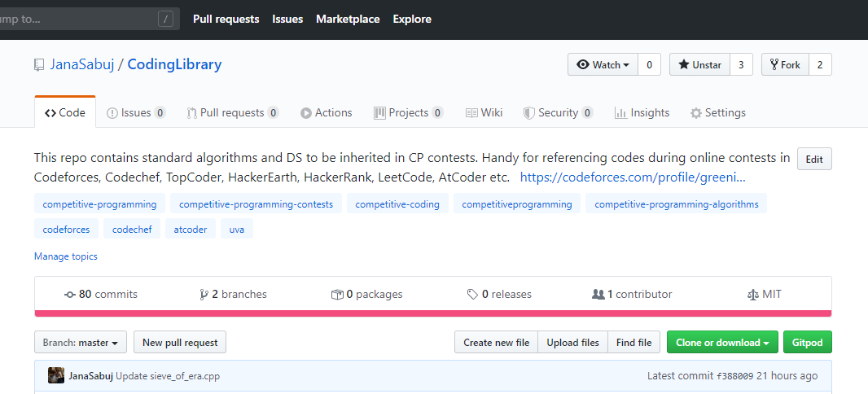Click Create new file button

coord(497,343)
